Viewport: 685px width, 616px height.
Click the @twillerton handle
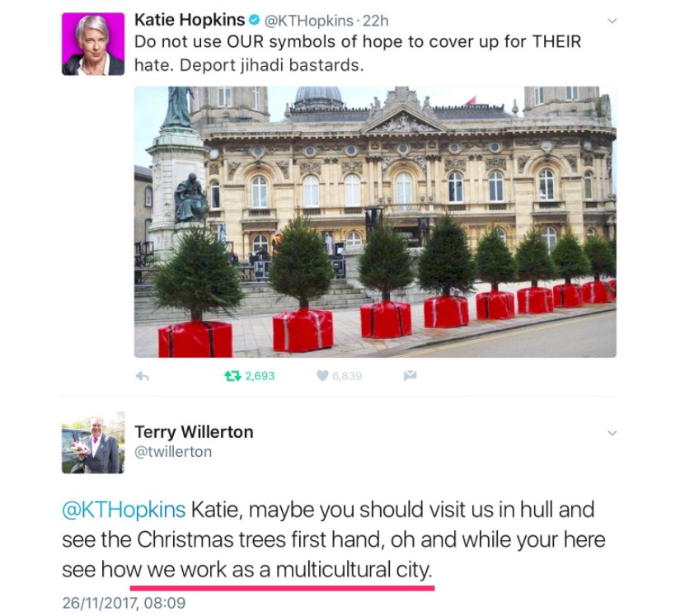(x=173, y=452)
